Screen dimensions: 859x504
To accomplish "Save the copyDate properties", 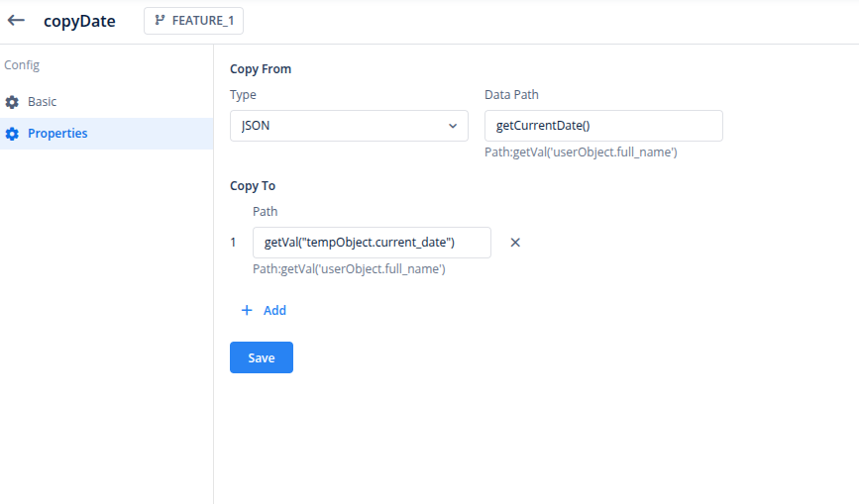I will (262, 357).
